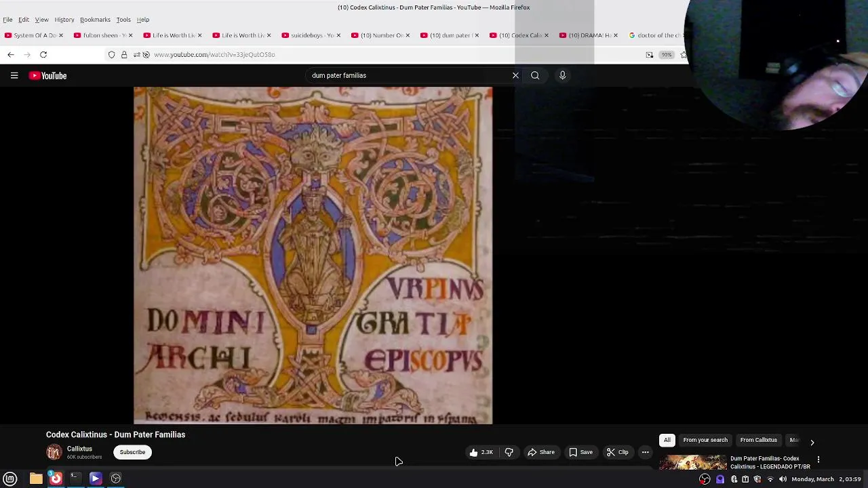Select the From Callixtus chip
Screen dimensions: 868x488
tap(758, 440)
